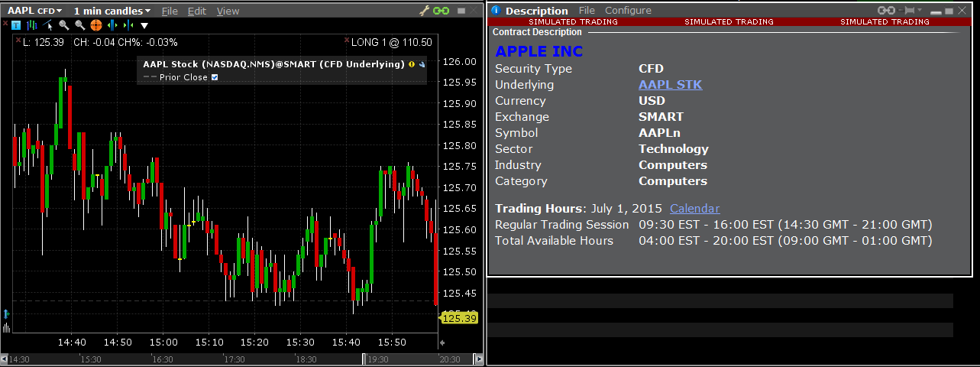Select the trendline drawing cursor tool
The width and height of the screenshot is (980, 367).
tap(47, 25)
